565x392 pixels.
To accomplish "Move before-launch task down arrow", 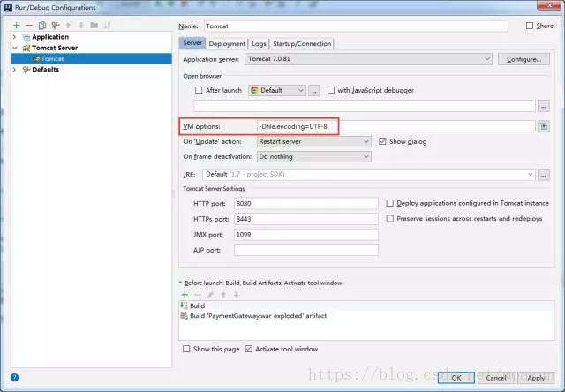I will [x=237, y=295].
